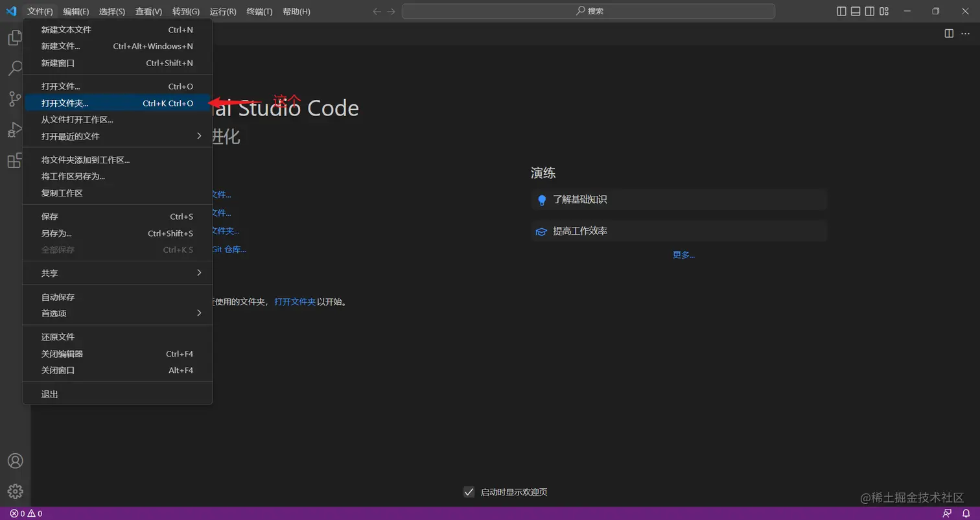This screenshot has width=980, height=520.
Task: Restore down the window
Action: [936, 11]
